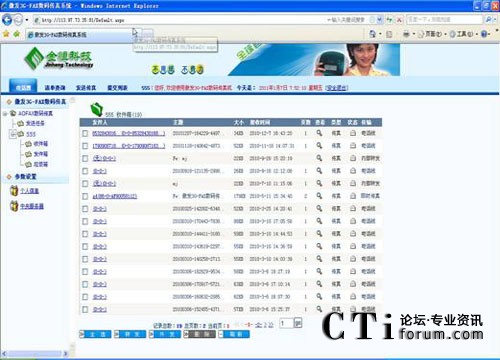Viewport: 500px width, 360px height.
Task: Click the 安全退出 logout link
Action: 337,88
